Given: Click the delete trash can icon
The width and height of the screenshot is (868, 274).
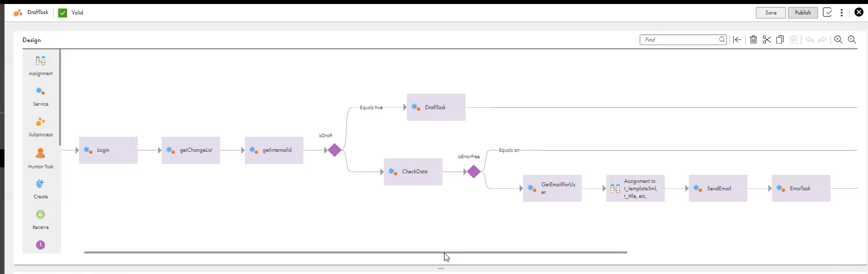Looking at the screenshot, I should click(753, 40).
